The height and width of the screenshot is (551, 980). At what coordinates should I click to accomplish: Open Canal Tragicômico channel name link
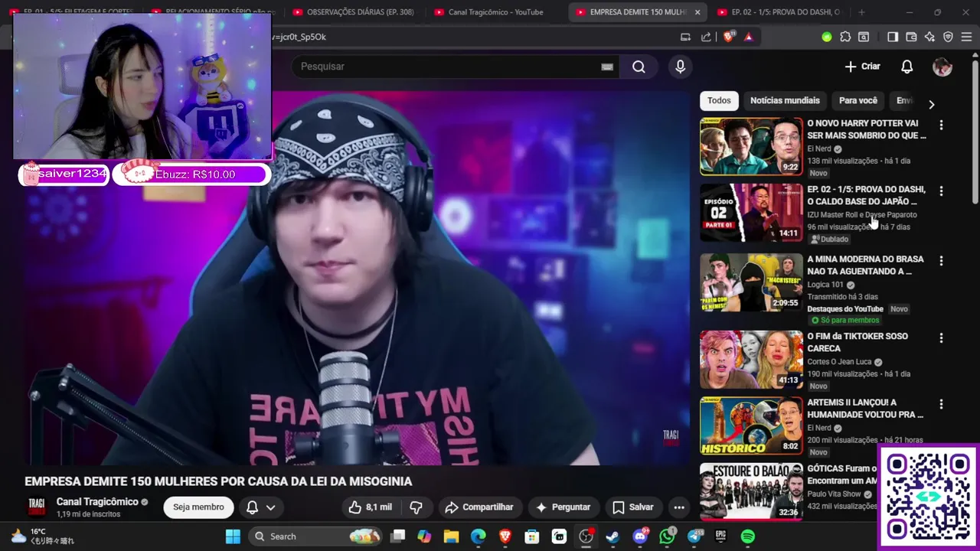97,502
